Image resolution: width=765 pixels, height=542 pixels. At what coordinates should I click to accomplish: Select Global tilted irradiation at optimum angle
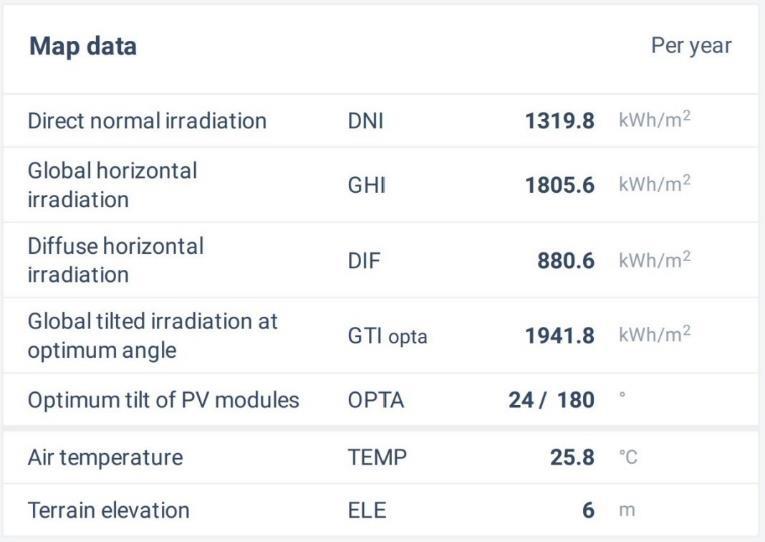152,336
